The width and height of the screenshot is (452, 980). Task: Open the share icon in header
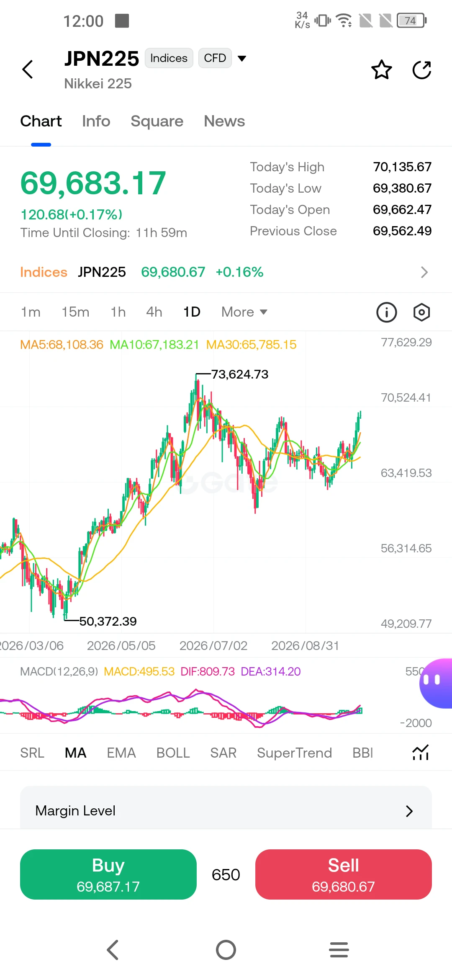[422, 70]
